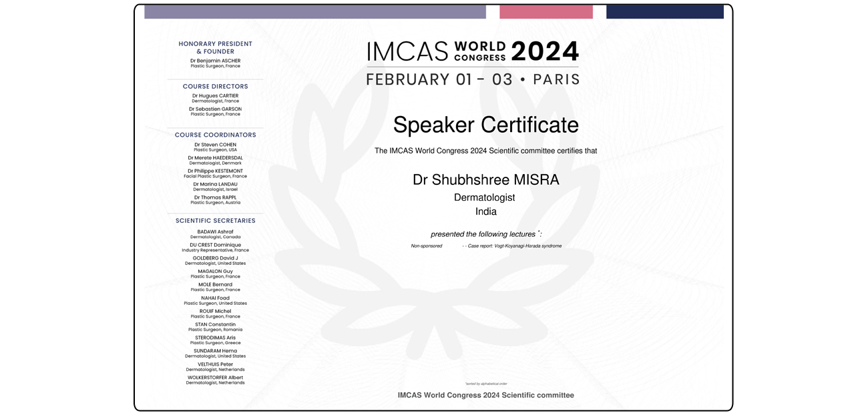The height and width of the screenshot is (415, 868).
Task: Select the name "SUNDARAM Hema"
Action: coord(215,351)
